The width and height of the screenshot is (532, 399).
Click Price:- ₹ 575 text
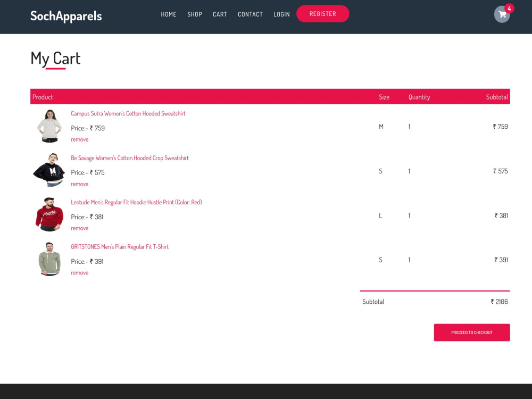coord(88,172)
